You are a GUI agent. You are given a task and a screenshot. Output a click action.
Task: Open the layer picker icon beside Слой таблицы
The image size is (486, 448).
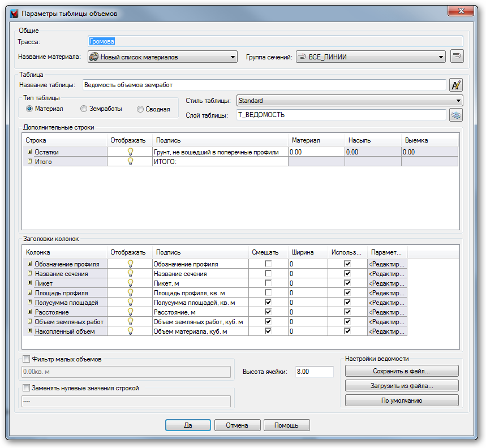pyautogui.click(x=456, y=115)
